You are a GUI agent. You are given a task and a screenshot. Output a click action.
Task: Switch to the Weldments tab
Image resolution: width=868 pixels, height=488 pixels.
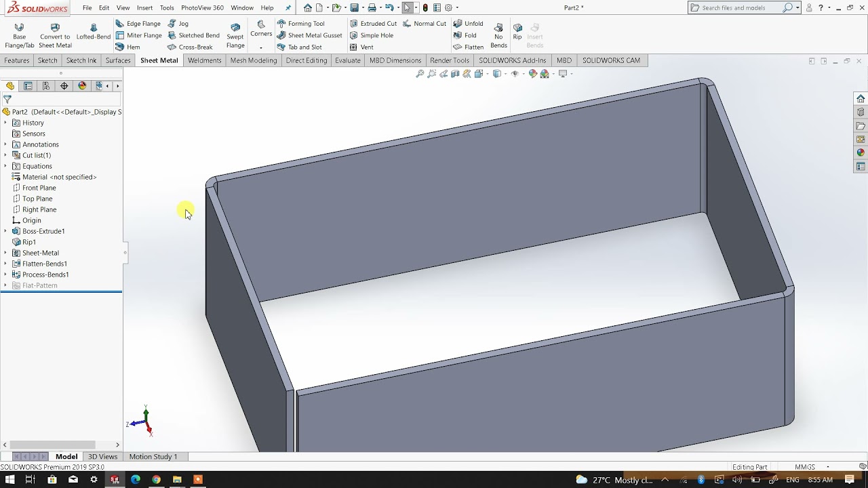click(205, 60)
